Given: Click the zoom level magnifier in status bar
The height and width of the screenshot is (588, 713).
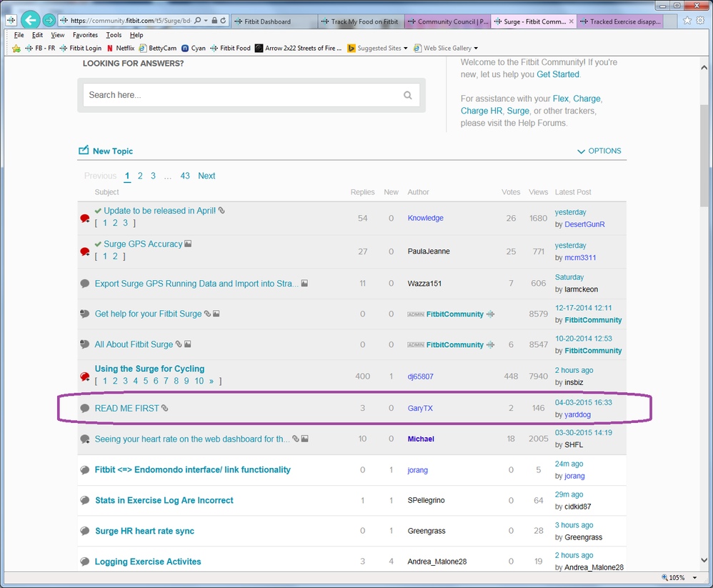Looking at the screenshot, I should click(x=664, y=577).
